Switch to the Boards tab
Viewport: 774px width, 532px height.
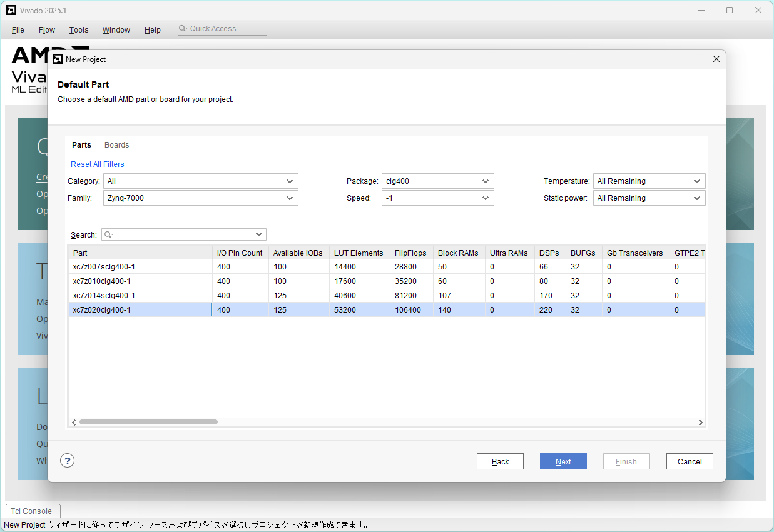[117, 145]
